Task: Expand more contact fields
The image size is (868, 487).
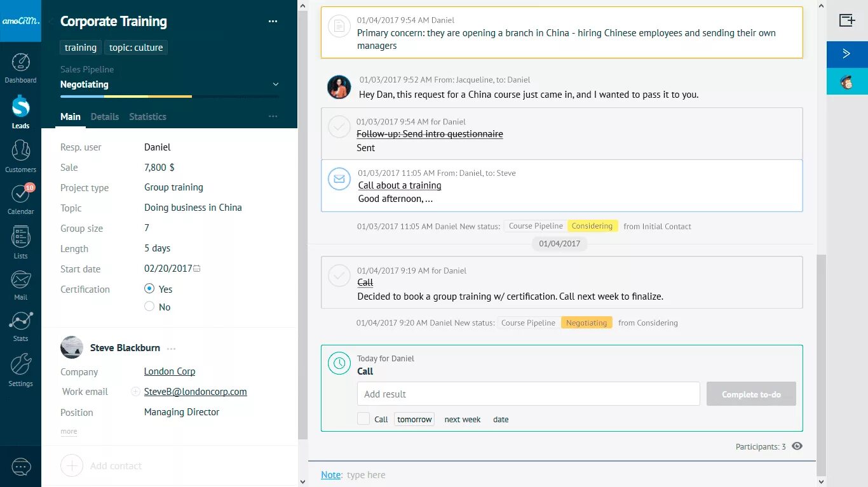Action: pyautogui.click(x=69, y=431)
